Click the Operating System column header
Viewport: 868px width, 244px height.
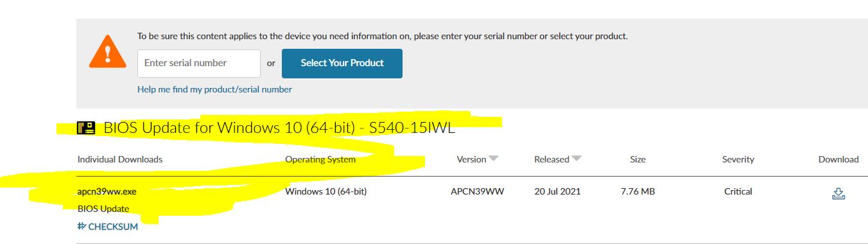click(x=320, y=159)
